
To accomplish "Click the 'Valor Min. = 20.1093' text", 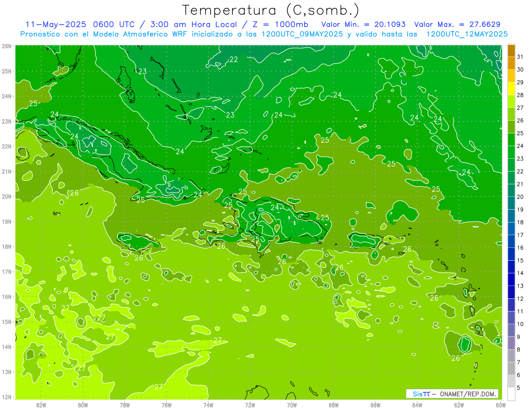I will pyautogui.click(x=364, y=24).
